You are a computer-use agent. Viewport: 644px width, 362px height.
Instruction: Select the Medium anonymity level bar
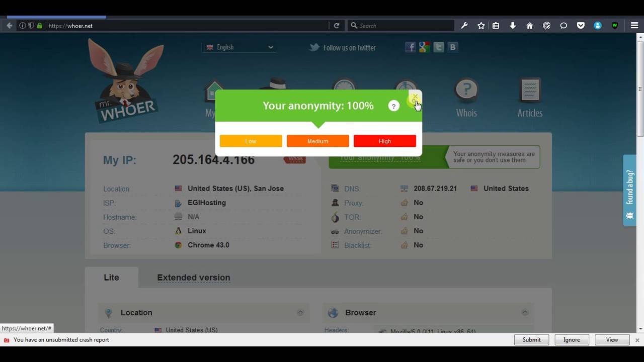coord(318,141)
